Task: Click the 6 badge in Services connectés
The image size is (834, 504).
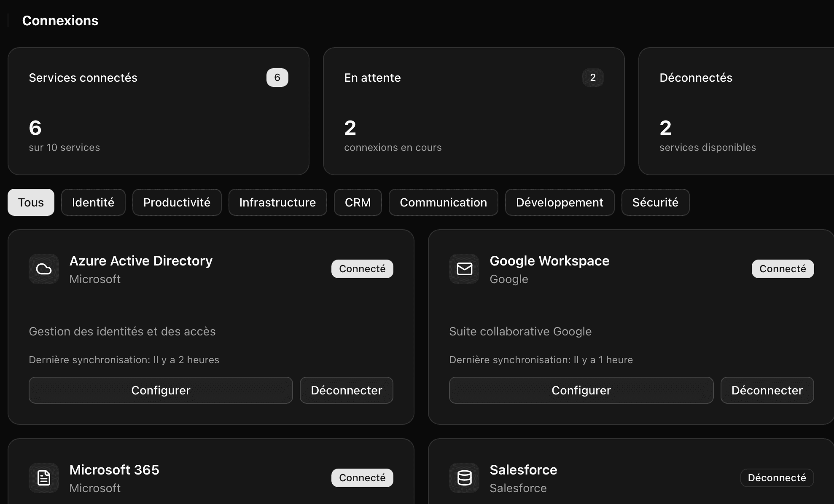Action: (x=277, y=78)
